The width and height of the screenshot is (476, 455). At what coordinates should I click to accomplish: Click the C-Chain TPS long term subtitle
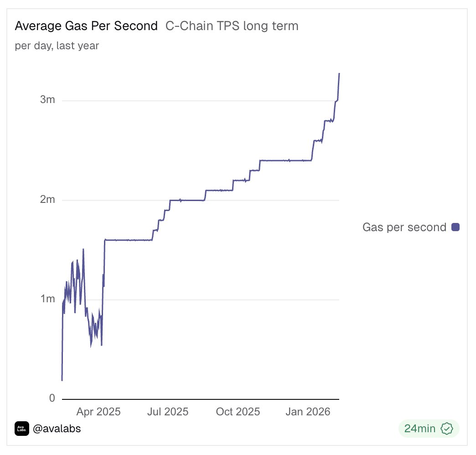click(x=232, y=26)
